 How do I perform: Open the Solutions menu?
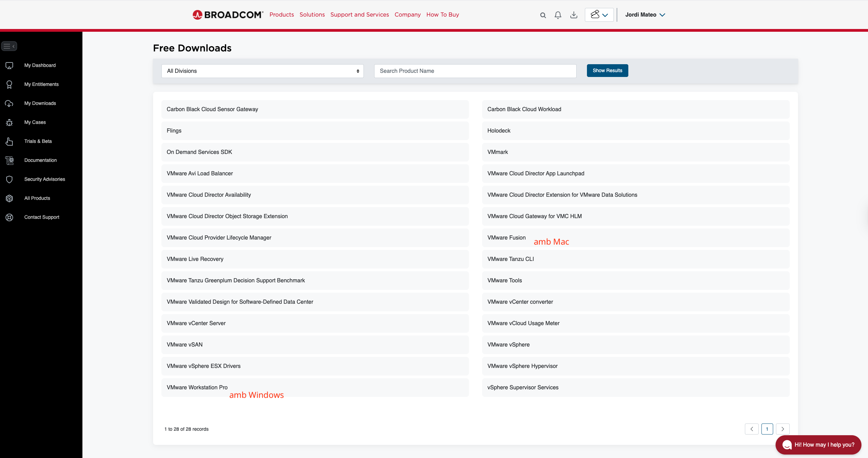pos(312,15)
